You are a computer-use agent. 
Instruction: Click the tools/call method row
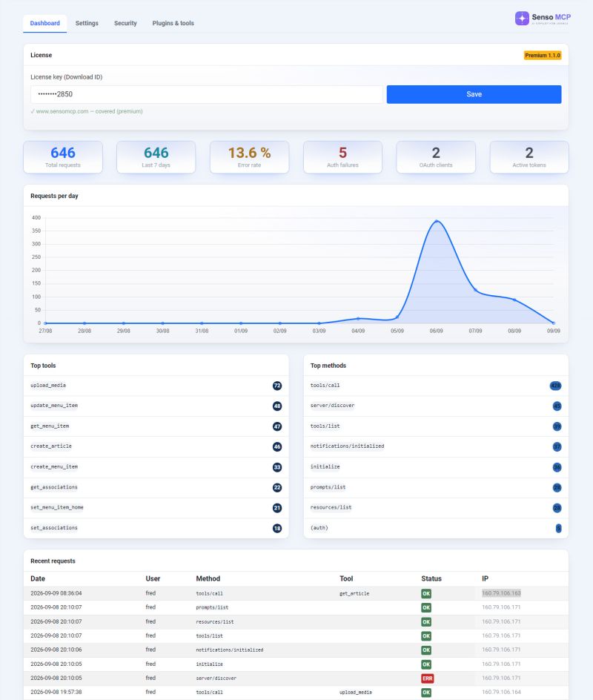click(x=436, y=386)
